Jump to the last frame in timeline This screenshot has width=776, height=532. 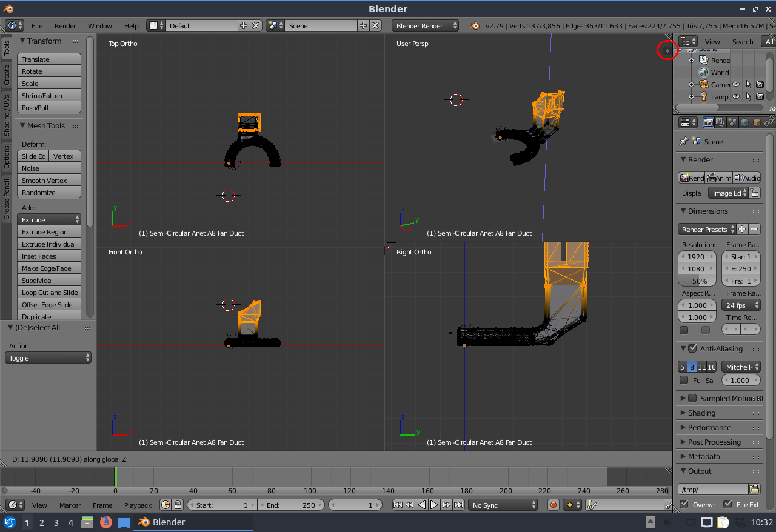458,505
